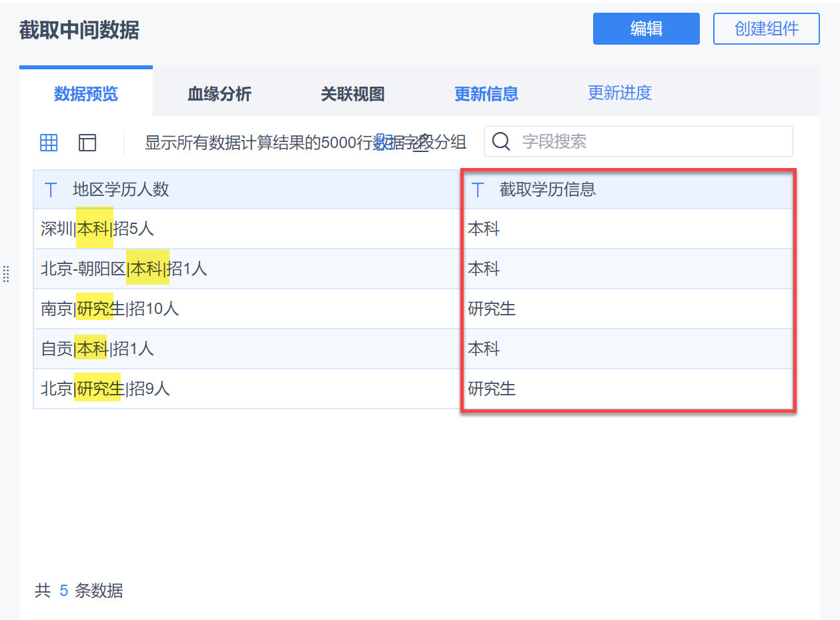Viewport: 840px width, 620px height.
Task: Click the table layout view icon
Action: tap(87, 142)
